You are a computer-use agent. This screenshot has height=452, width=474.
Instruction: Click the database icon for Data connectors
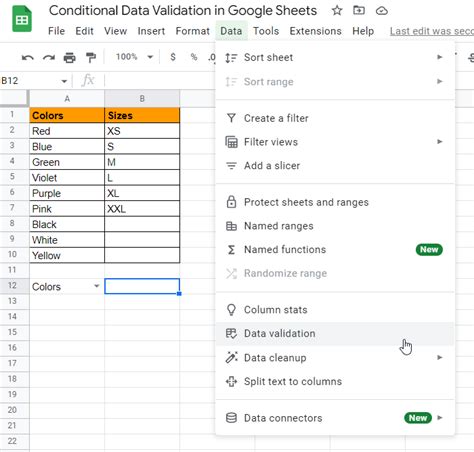point(231,418)
